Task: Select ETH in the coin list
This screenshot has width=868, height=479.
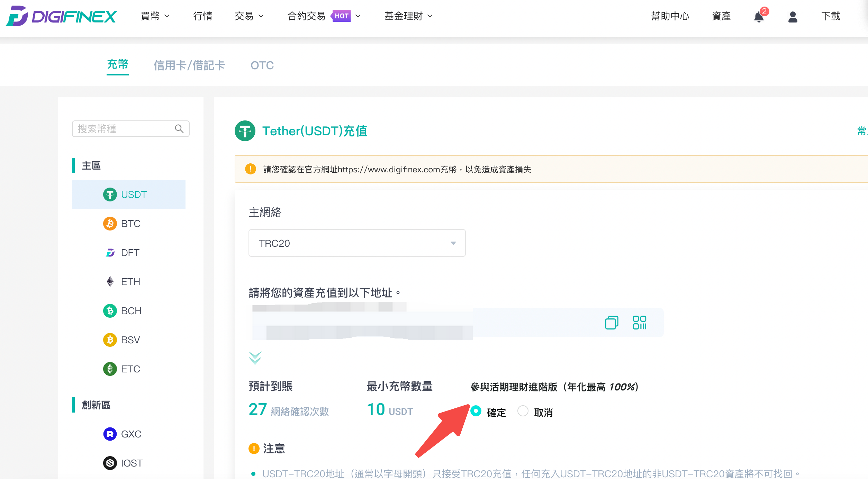Action: 129,282
